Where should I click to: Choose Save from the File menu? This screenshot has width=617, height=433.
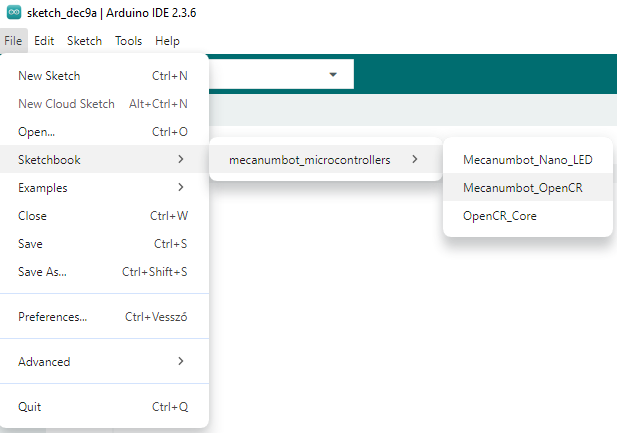coord(104,244)
